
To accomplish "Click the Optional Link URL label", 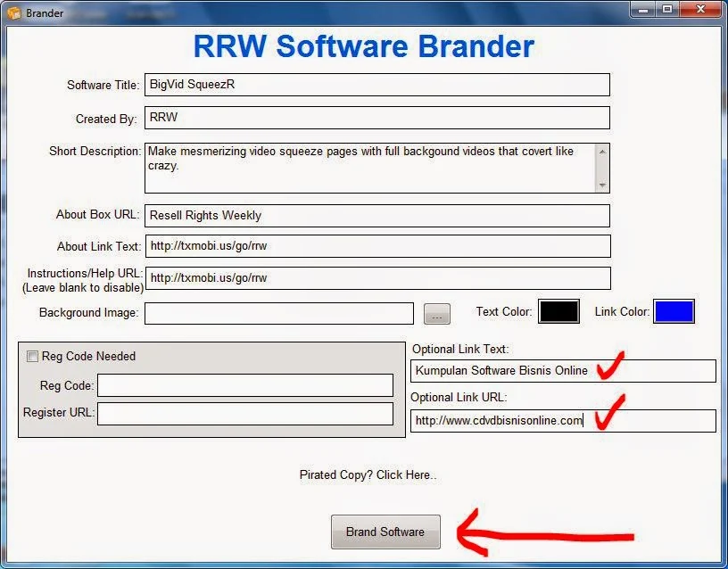I will [459, 397].
